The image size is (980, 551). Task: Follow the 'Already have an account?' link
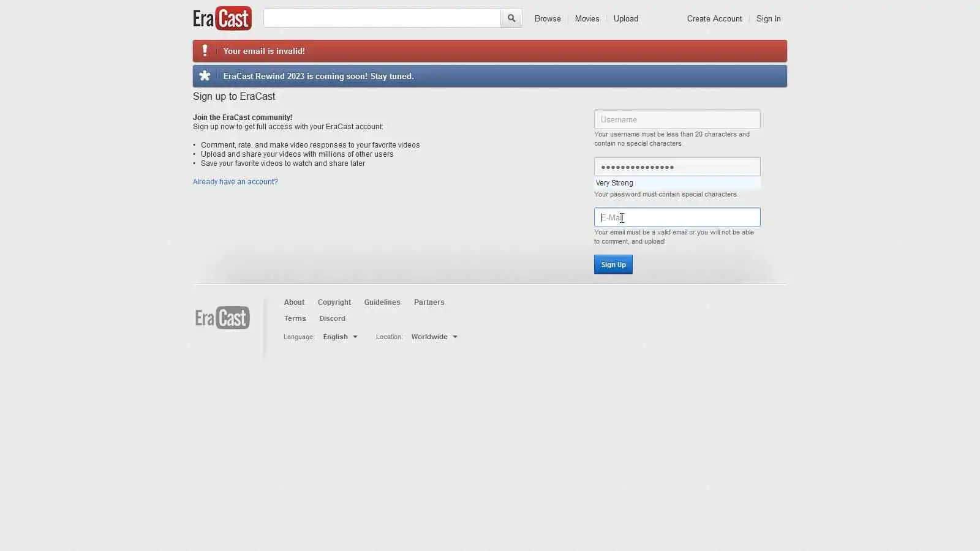coord(235,182)
